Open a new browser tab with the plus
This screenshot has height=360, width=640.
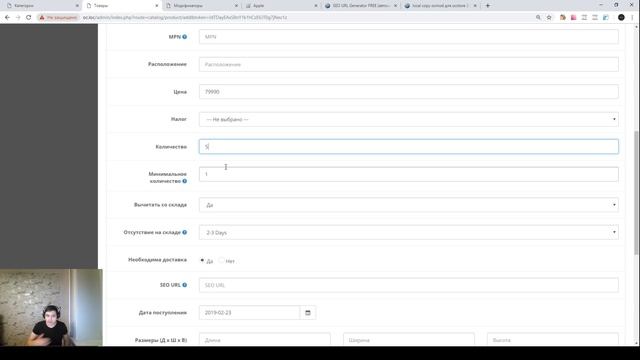point(488,6)
